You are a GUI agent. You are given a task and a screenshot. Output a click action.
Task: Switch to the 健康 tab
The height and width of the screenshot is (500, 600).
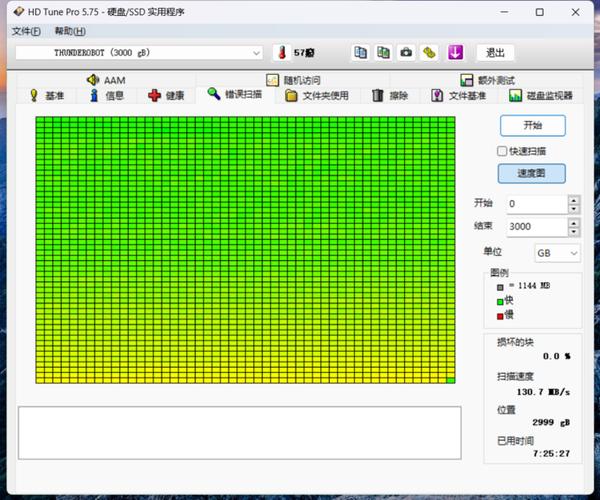click(166, 95)
